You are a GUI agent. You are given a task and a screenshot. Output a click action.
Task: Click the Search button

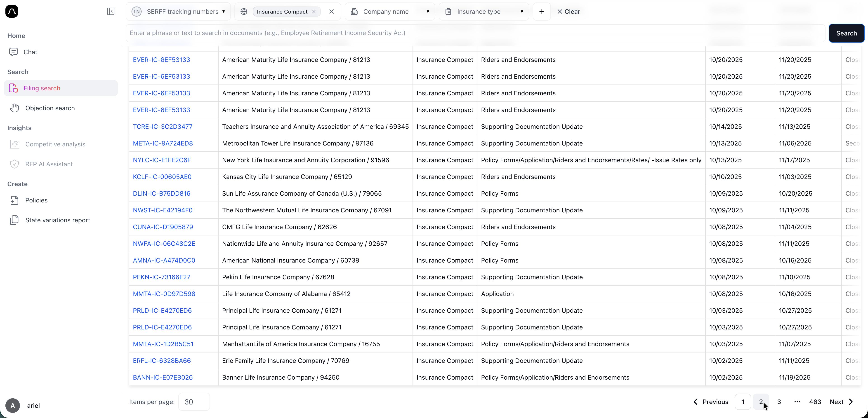[846, 33]
